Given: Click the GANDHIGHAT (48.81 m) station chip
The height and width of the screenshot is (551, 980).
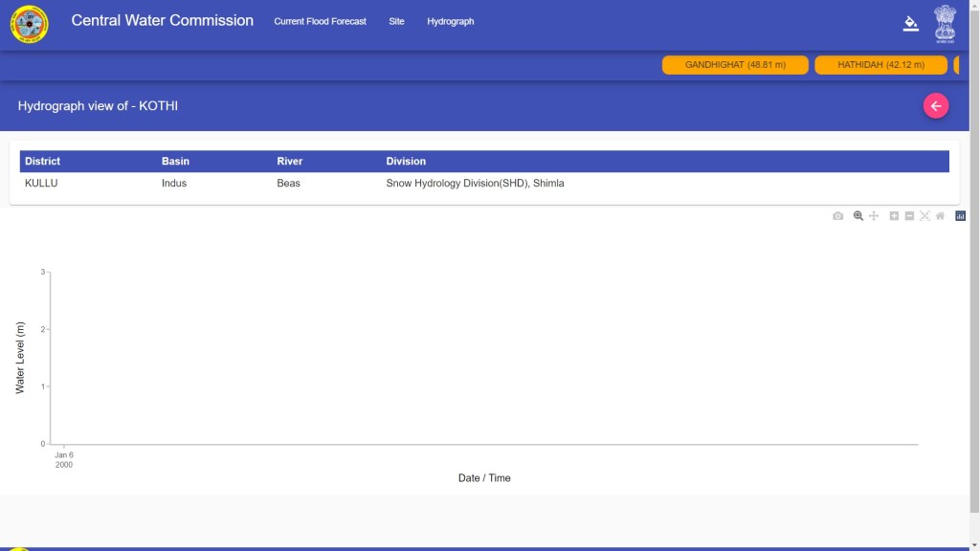Looking at the screenshot, I should click(x=735, y=65).
